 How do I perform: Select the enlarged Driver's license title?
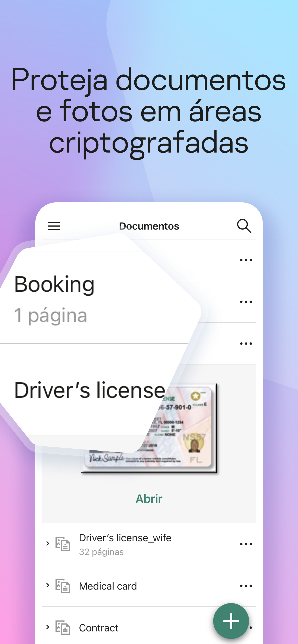pyautogui.click(x=90, y=390)
